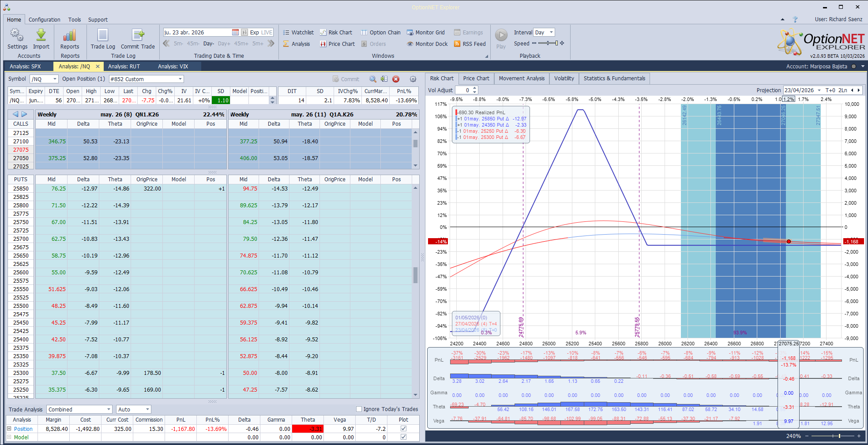868x445 pixels.
Task: Open the Interval Day dropdown
Action: (551, 32)
